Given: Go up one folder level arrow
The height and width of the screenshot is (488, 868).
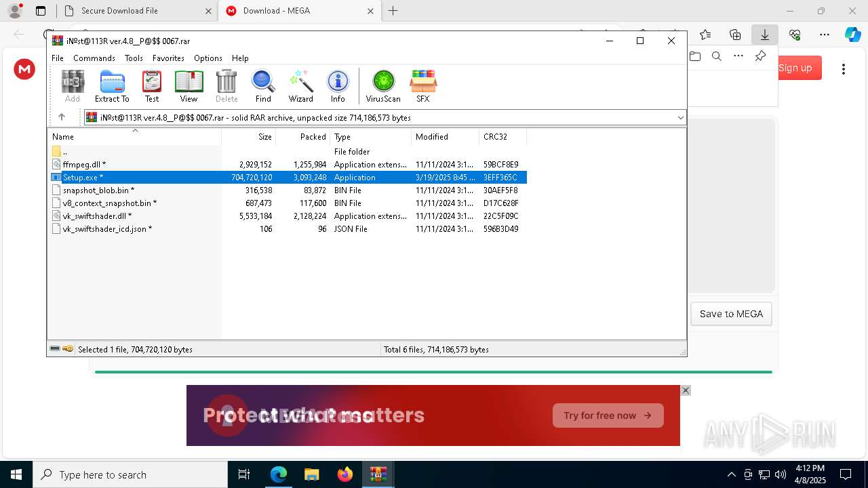Looking at the screenshot, I should pyautogui.click(x=62, y=117).
